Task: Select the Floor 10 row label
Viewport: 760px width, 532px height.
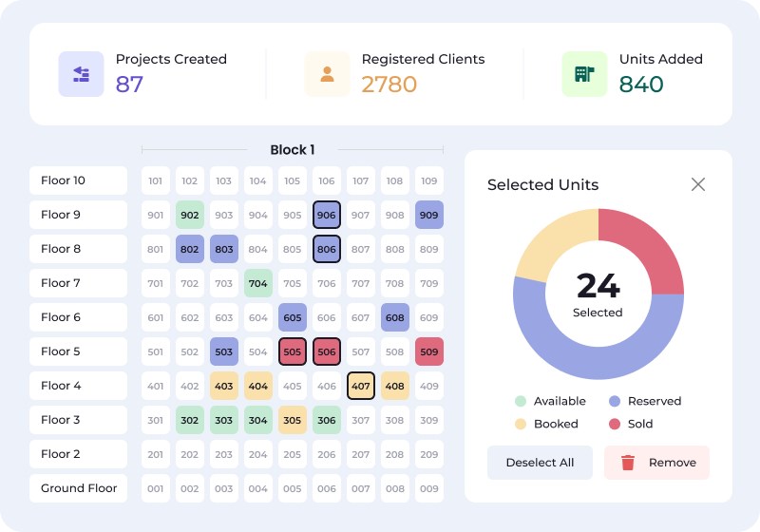Action: [x=78, y=180]
